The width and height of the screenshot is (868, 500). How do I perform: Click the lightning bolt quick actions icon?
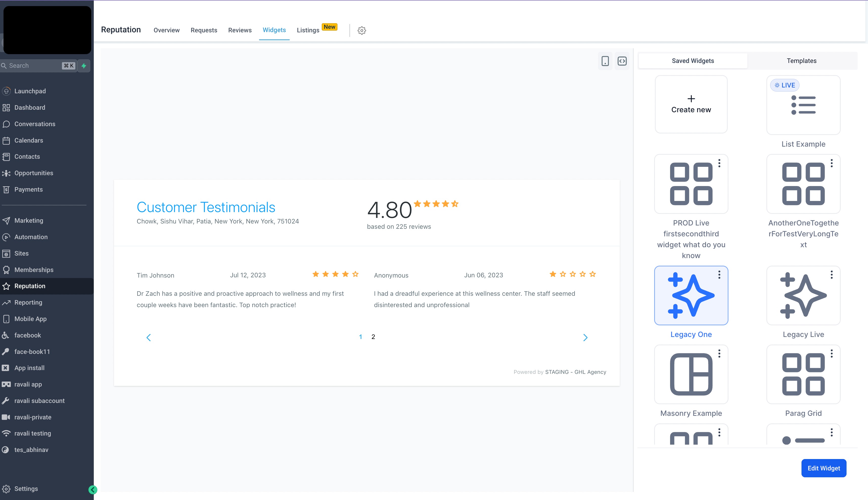click(84, 65)
